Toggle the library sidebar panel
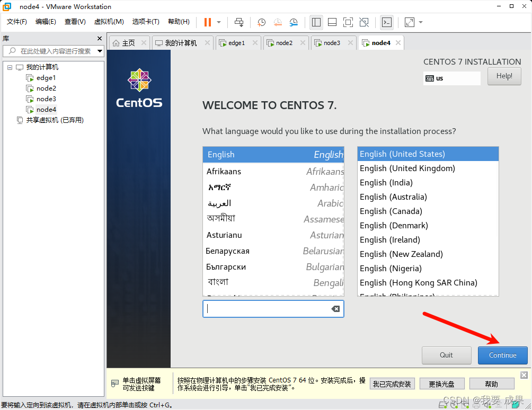 [316, 22]
